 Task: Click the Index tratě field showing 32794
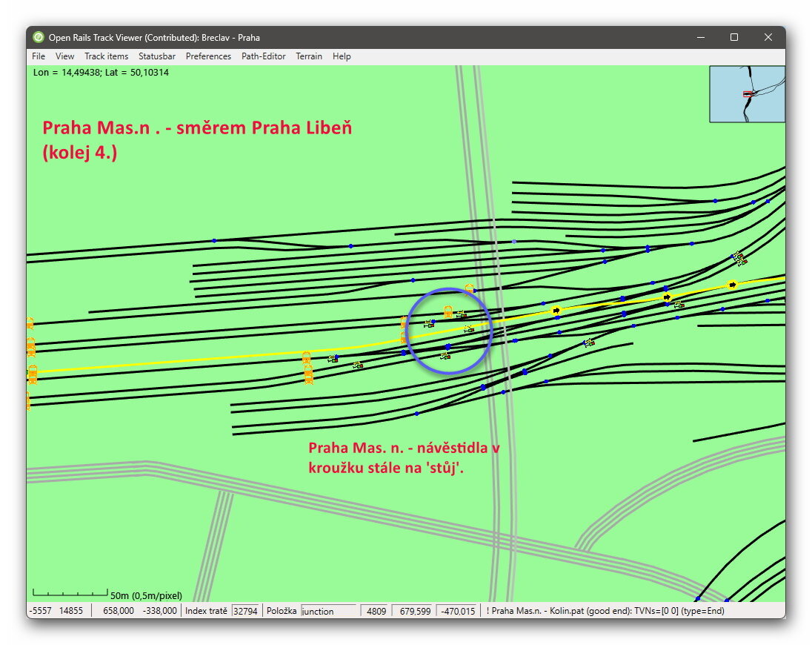245,611
